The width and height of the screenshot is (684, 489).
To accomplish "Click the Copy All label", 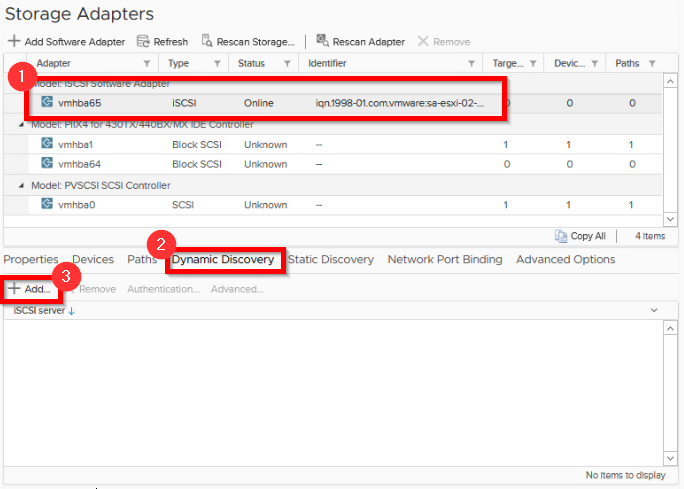I will [588, 236].
